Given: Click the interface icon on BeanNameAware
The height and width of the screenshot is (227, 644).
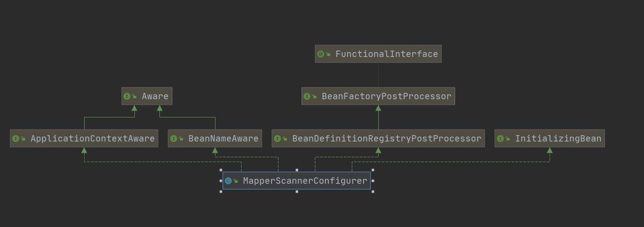Looking at the screenshot, I should pos(174,139).
